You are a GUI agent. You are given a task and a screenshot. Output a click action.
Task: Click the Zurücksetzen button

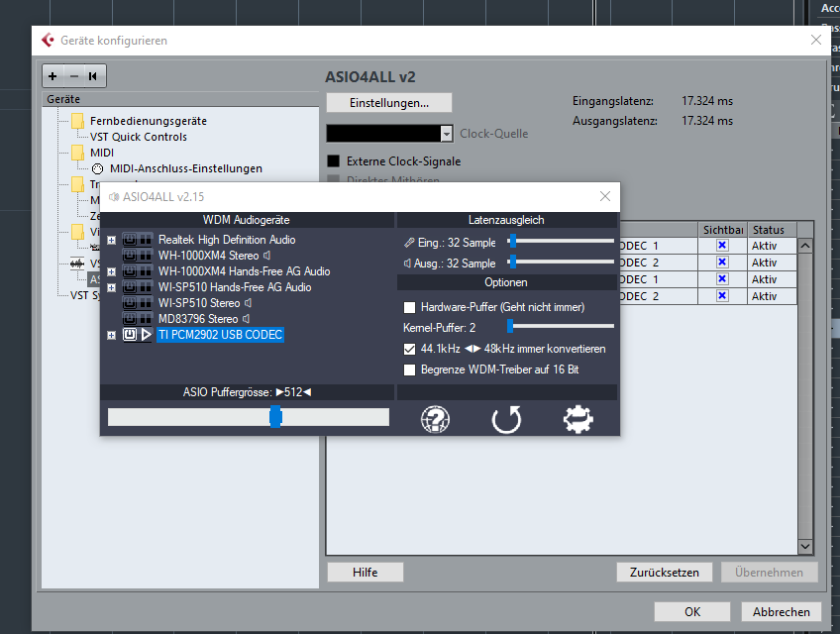665,573
